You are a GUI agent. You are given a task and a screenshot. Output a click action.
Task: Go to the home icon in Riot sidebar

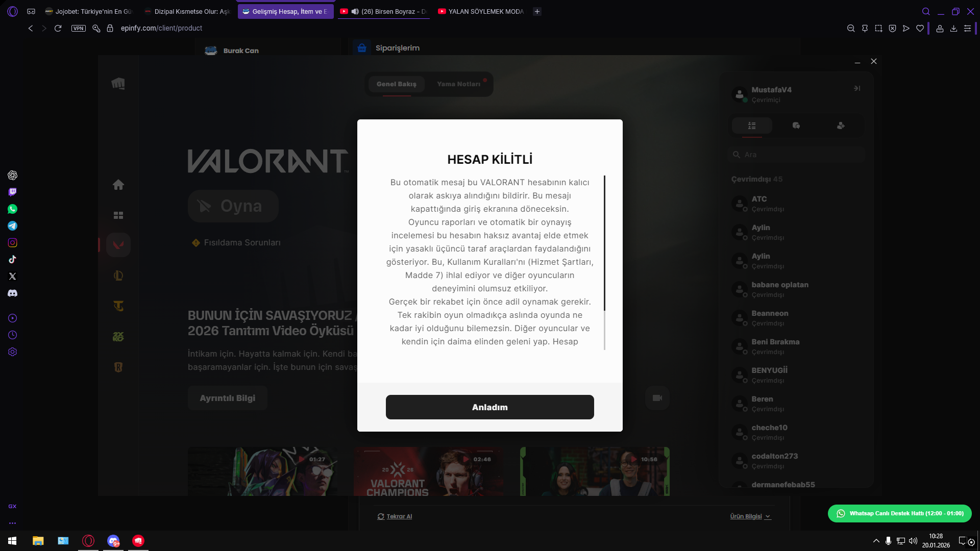pos(118,185)
